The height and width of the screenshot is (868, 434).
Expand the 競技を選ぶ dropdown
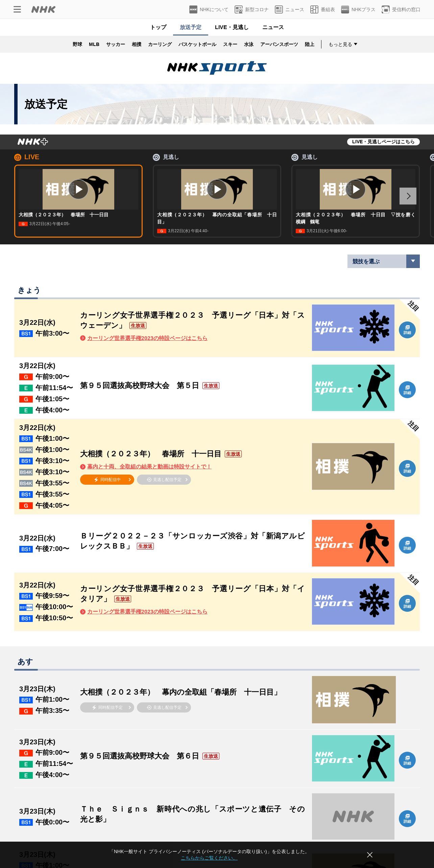383,261
